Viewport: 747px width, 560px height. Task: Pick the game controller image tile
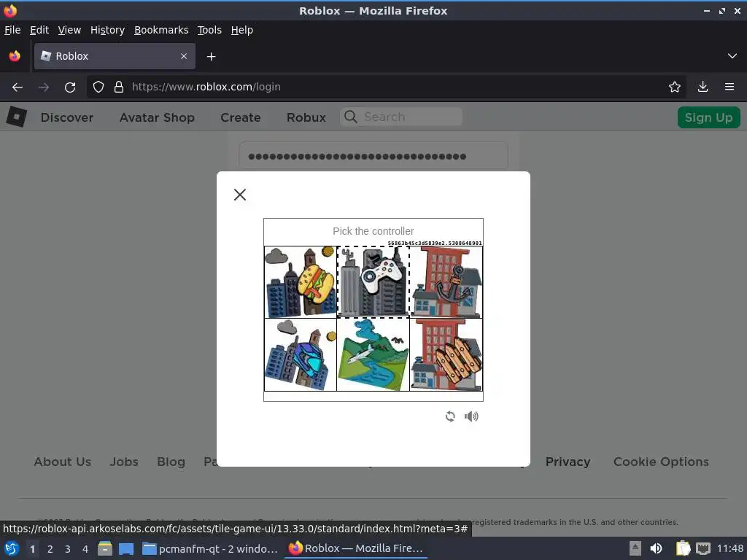tap(373, 282)
